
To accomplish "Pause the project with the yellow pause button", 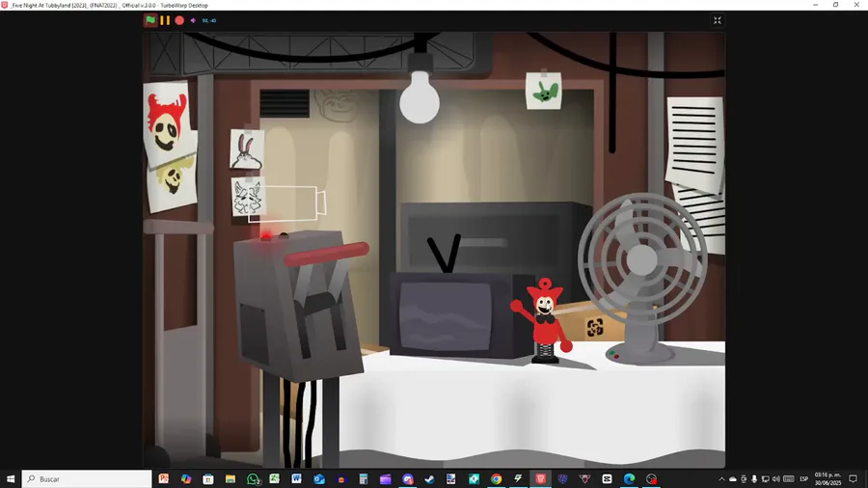I will tap(165, 20).
